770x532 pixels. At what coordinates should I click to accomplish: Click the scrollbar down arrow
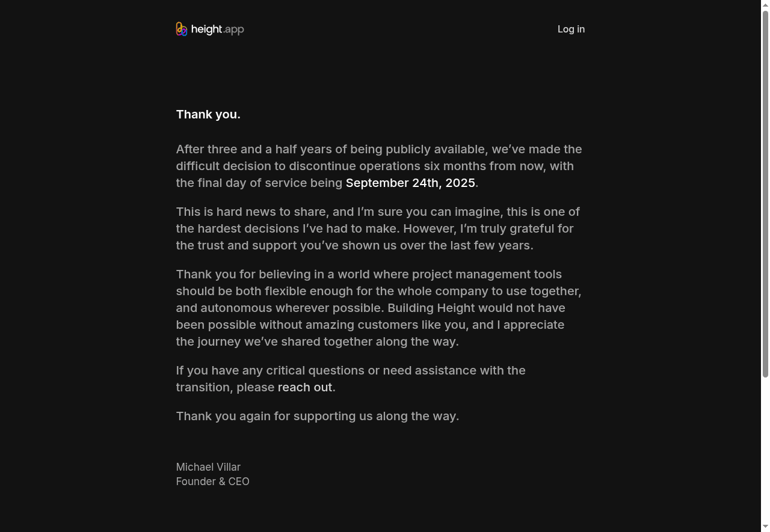tap(765, 527)
